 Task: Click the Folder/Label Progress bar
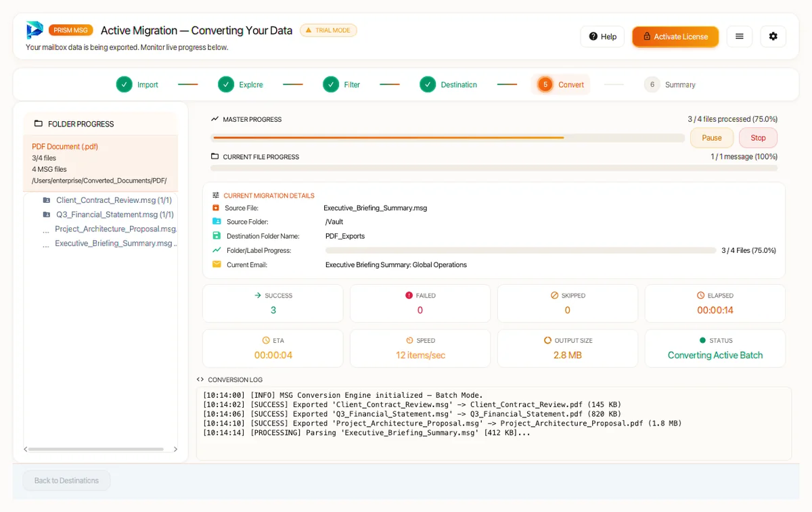(x=520, y=250)
